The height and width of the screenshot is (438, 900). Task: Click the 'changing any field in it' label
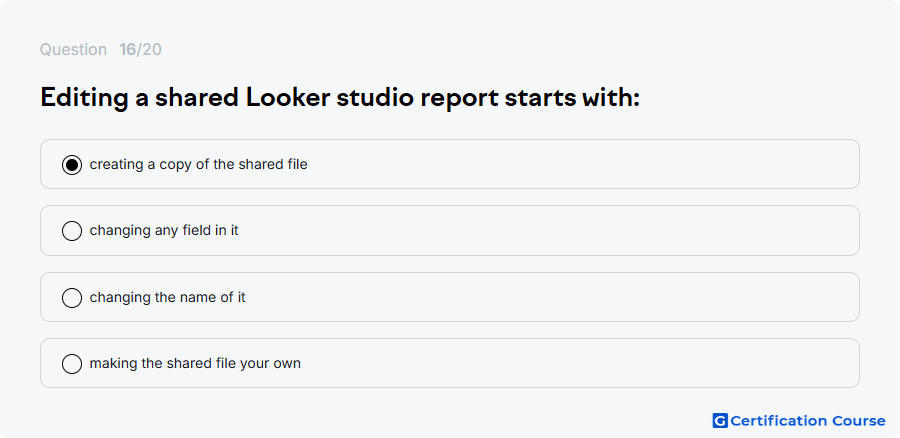164,230
